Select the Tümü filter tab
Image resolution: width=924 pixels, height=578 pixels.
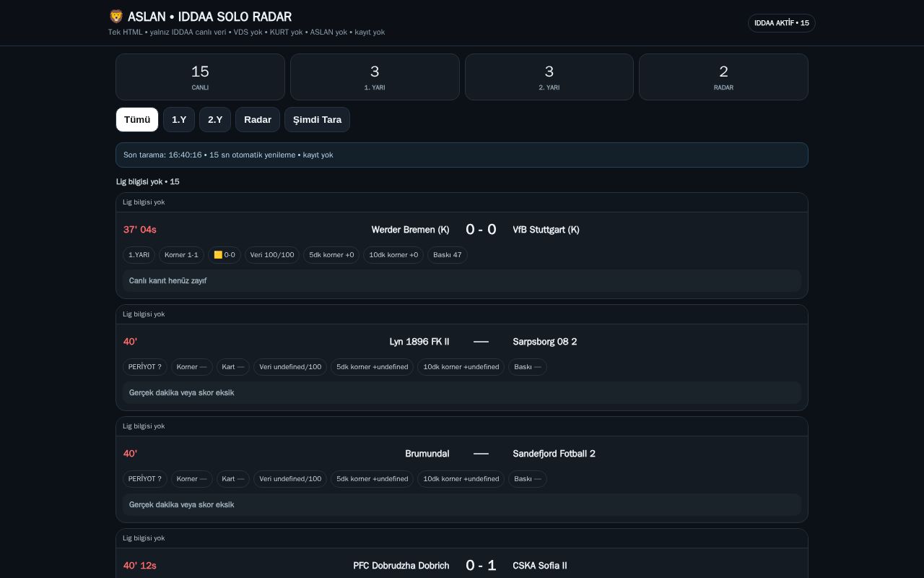pos(137,120)
